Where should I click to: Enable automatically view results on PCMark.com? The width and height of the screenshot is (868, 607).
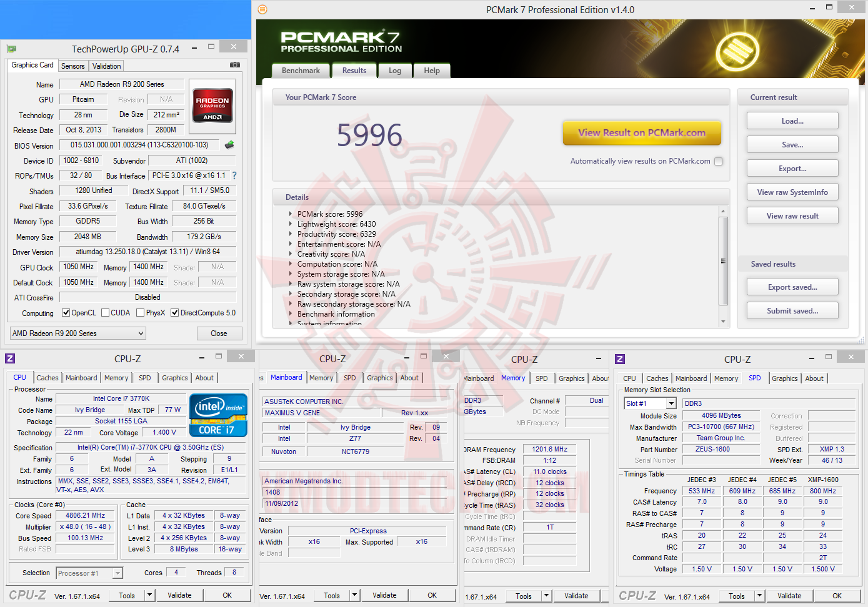(718, 161)
